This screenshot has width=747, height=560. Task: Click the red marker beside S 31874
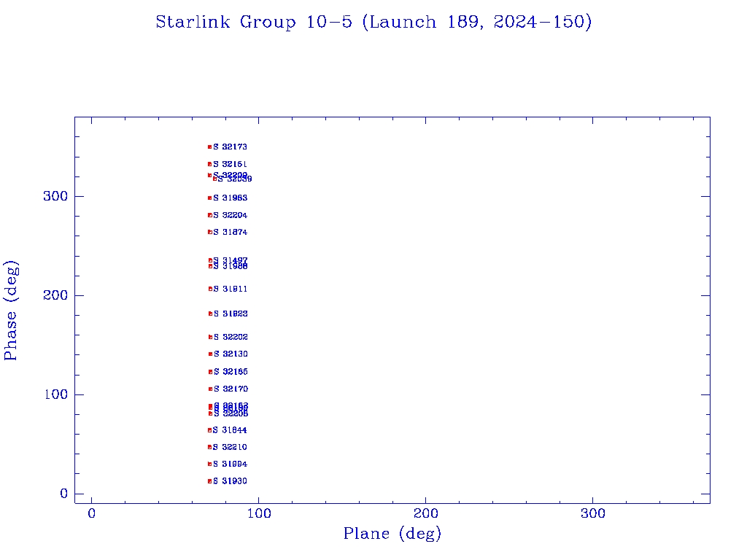(x=209, y=233)
